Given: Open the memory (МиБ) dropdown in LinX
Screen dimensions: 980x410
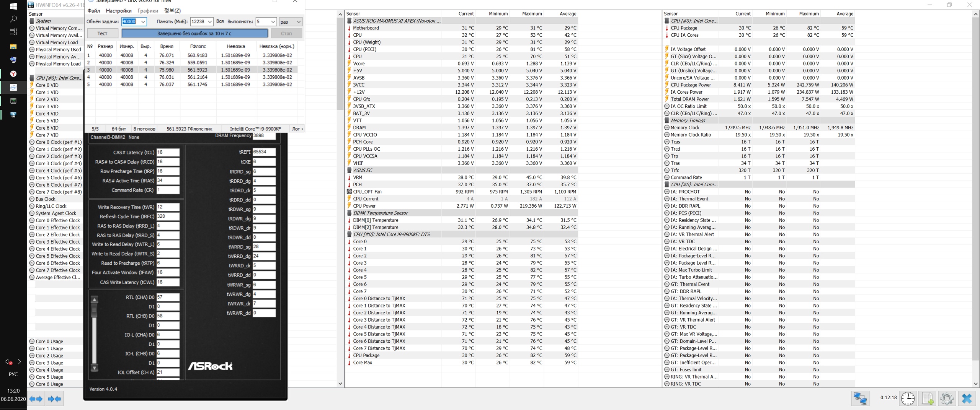Looking at the screenshot, I should tap(209, 22).
